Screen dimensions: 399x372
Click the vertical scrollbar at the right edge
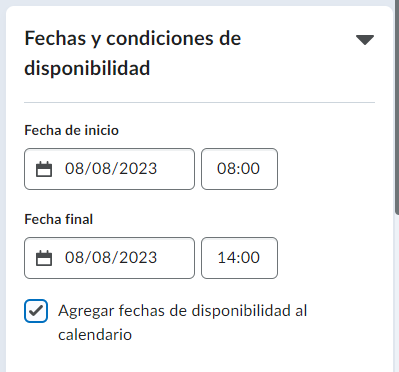pyautogui.click(x=397, y=110)
